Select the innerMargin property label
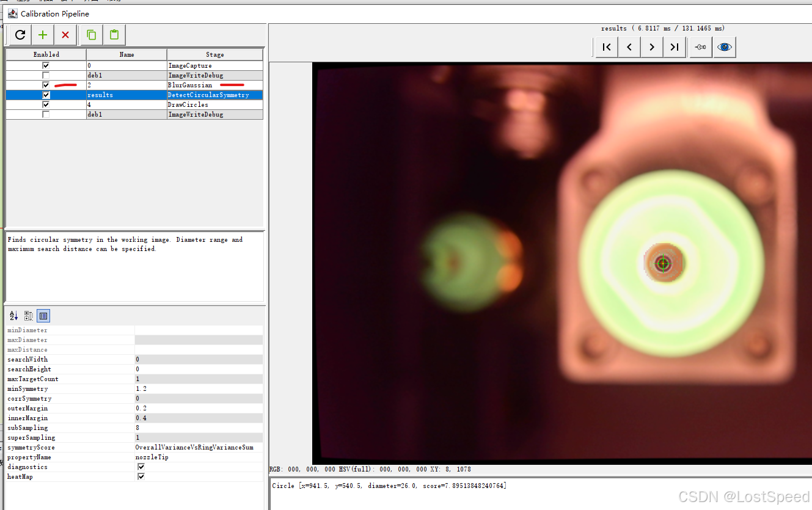Image resolution: width=812 pixels, height=510 pixels. (27, 418)
